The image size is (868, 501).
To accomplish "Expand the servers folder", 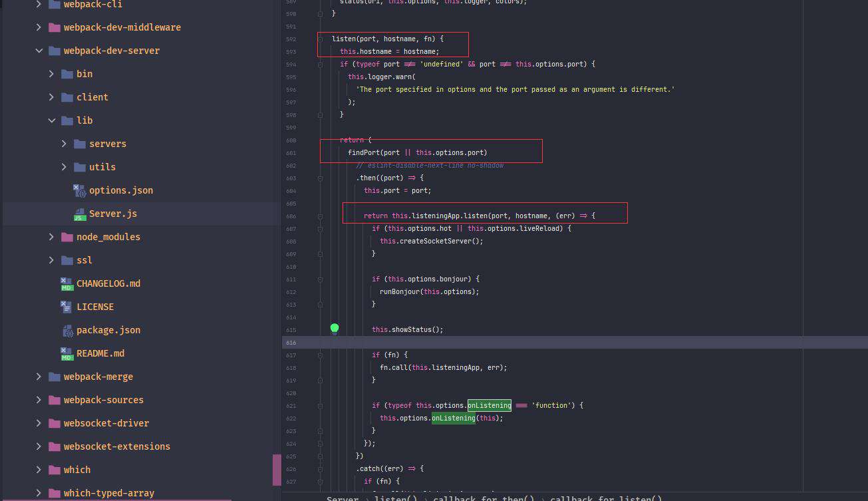I will (x=64, y=144).
